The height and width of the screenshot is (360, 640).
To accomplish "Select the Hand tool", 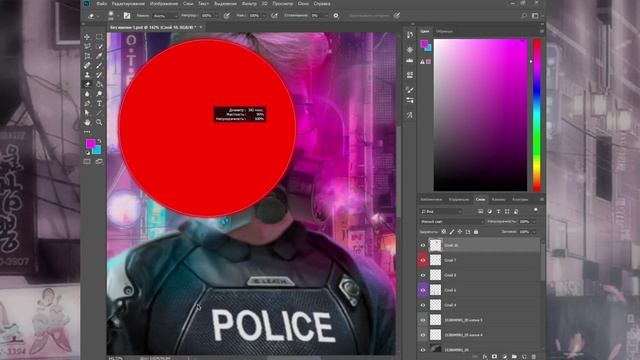I will pos(87,122).
